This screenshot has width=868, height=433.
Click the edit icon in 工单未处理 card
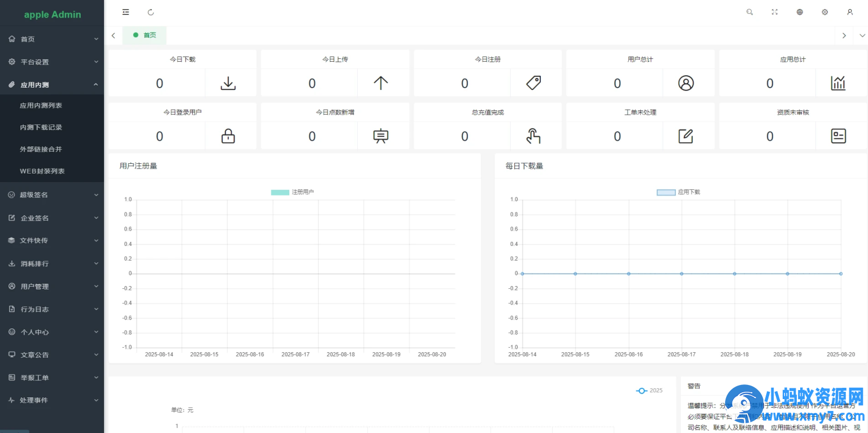[685, 136]
